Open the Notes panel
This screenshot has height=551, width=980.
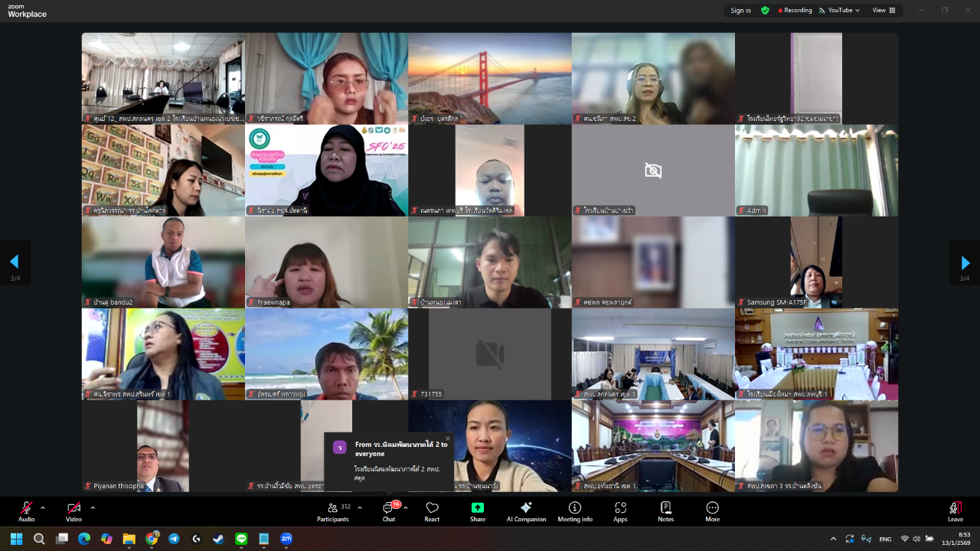(x=665, y=511)
